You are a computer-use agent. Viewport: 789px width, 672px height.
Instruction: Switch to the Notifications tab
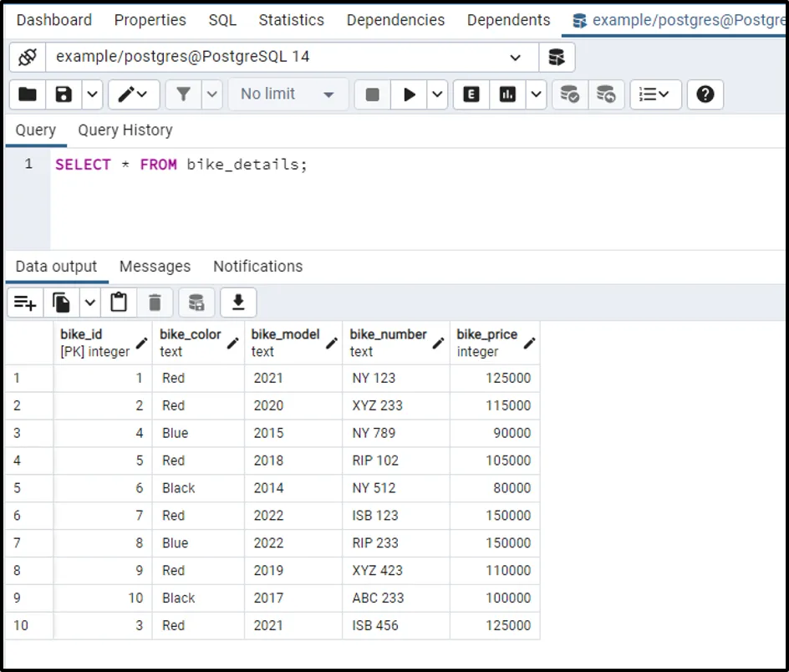(x=257, y=267)
